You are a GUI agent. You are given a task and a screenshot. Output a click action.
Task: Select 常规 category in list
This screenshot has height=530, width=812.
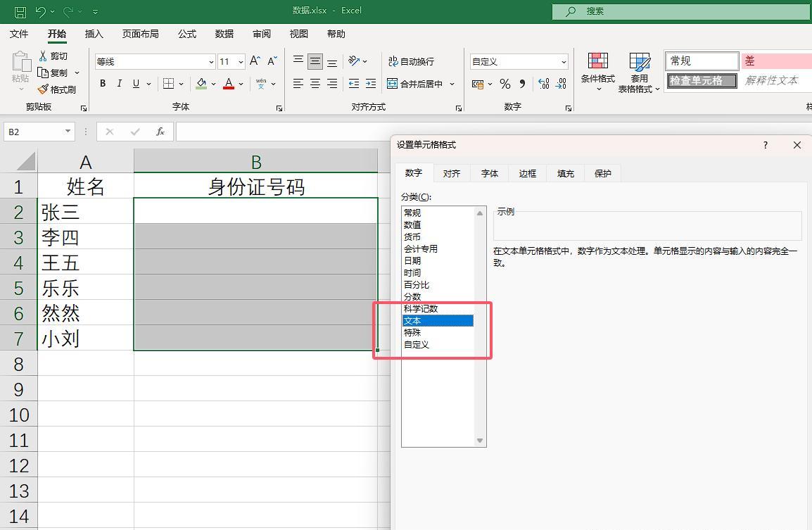click(438, 213)
